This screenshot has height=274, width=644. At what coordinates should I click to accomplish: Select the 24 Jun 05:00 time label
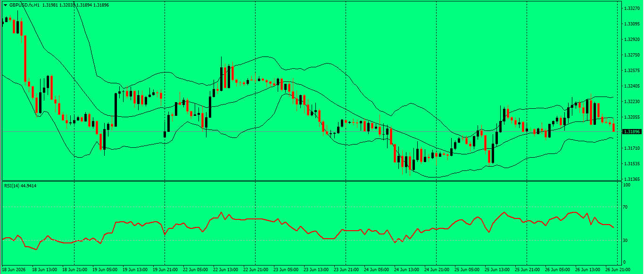[x=376, y=270]
